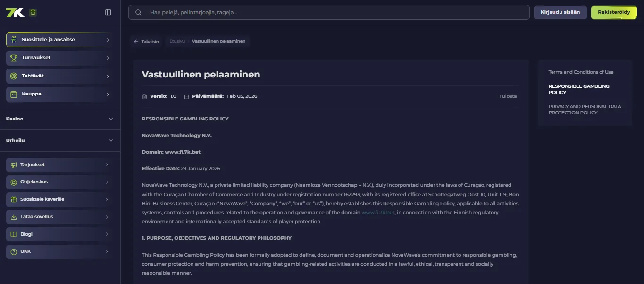Open the Tarjoukset menu item
The image size is (644, 284).
60,165
